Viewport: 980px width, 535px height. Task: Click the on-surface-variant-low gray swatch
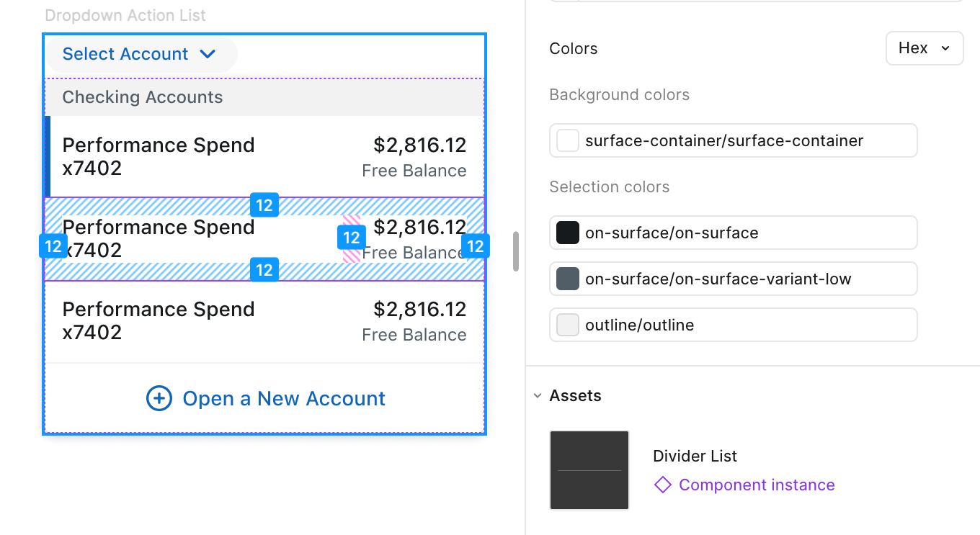coord(568,279)
